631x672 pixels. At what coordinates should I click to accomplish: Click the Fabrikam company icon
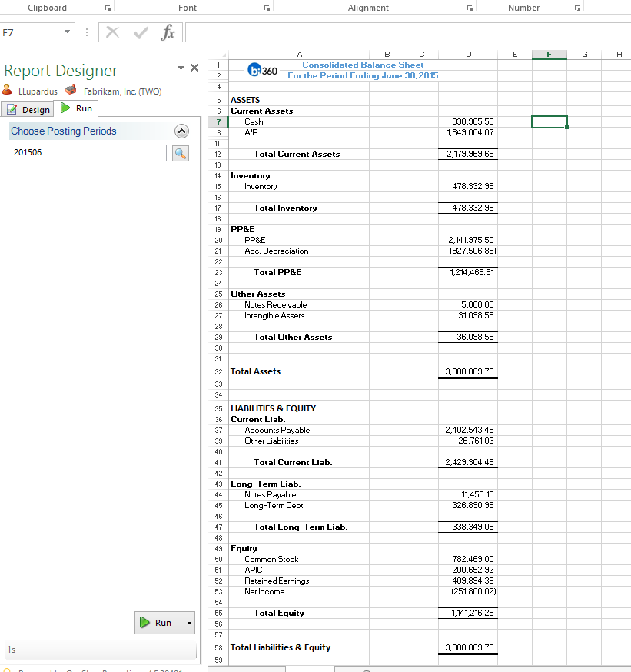coord(71,90)
